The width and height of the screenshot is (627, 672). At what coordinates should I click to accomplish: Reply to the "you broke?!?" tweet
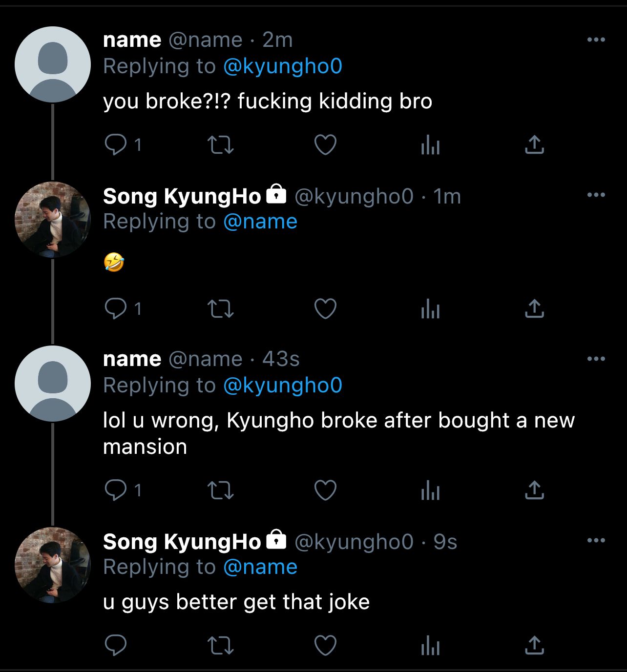click(x=116, y=144)
